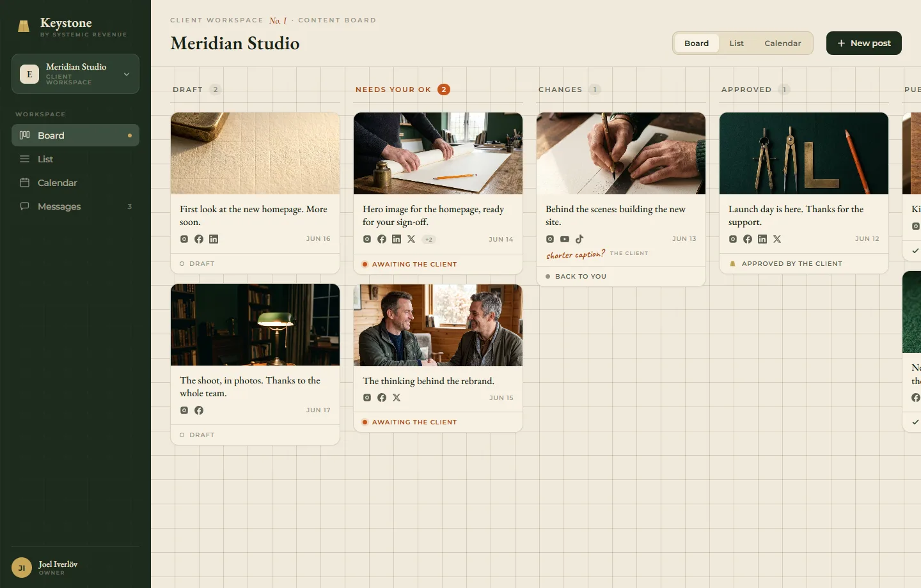The height and width of the screenshot is (588, 921).
Task: Click the X icon on Launch day card
Action: click(x=777, y=239)
